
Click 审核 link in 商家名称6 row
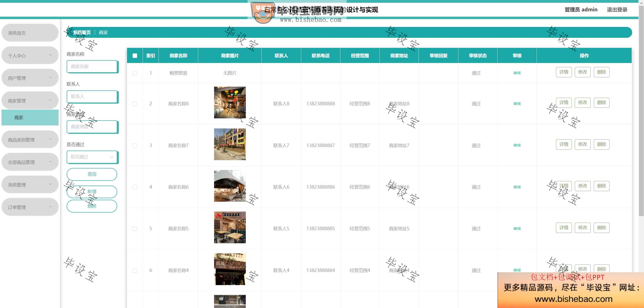(517, 187)
